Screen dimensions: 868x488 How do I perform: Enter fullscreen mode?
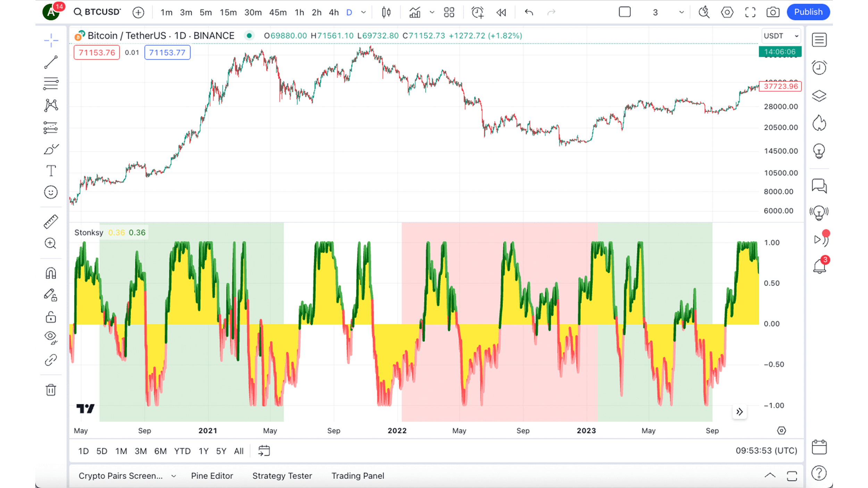[x=750, y=12]
